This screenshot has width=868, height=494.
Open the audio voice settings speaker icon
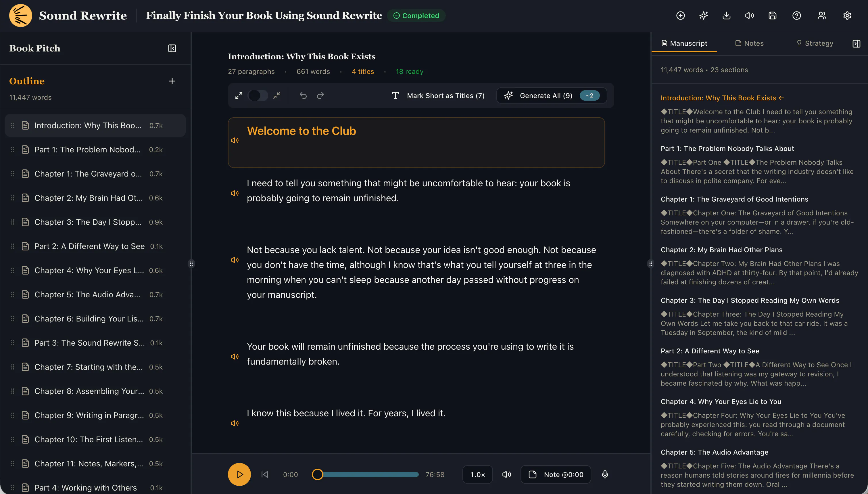click(749, 16)
